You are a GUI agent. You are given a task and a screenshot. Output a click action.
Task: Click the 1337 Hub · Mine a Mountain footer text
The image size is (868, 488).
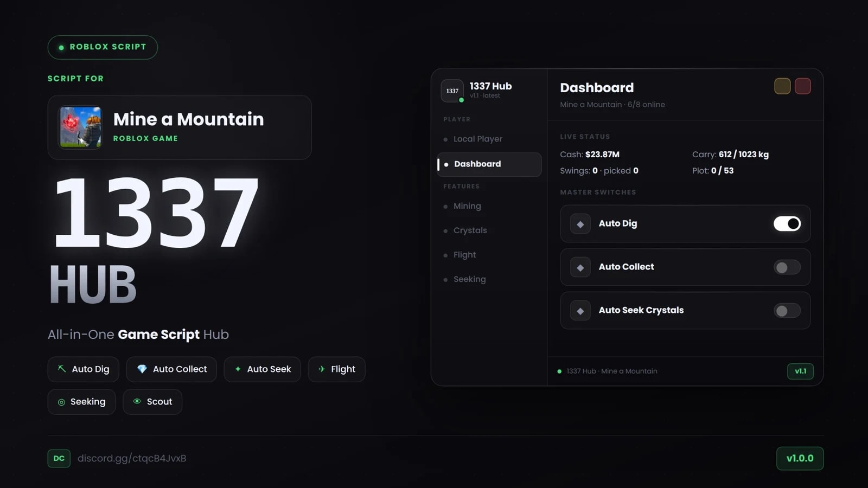coord(612,371)
